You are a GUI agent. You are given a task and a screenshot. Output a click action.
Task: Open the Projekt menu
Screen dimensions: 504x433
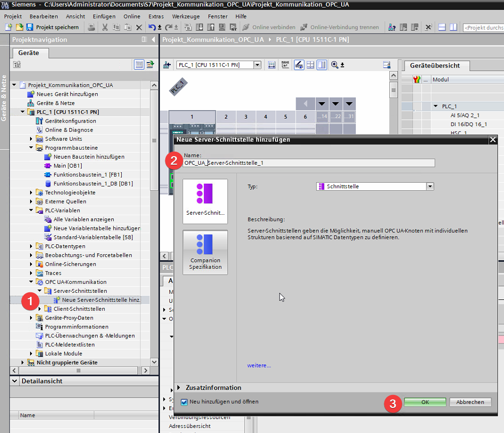coord(13,17)
